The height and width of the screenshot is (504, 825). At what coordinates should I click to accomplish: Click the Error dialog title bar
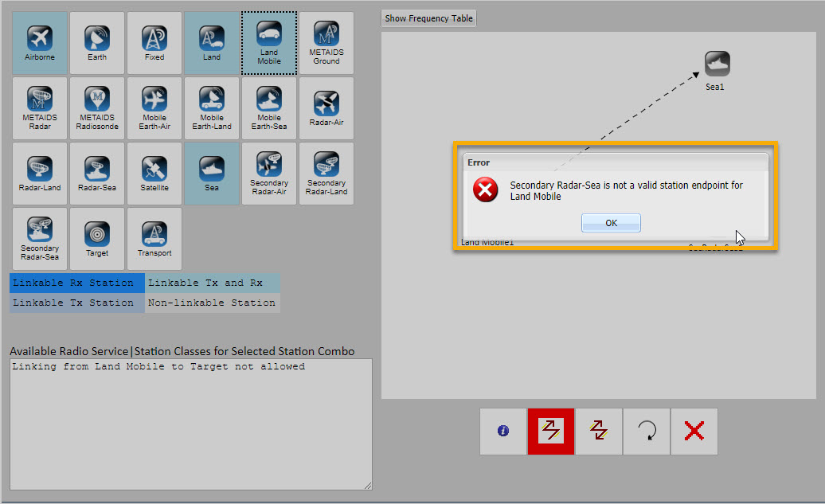615,162
